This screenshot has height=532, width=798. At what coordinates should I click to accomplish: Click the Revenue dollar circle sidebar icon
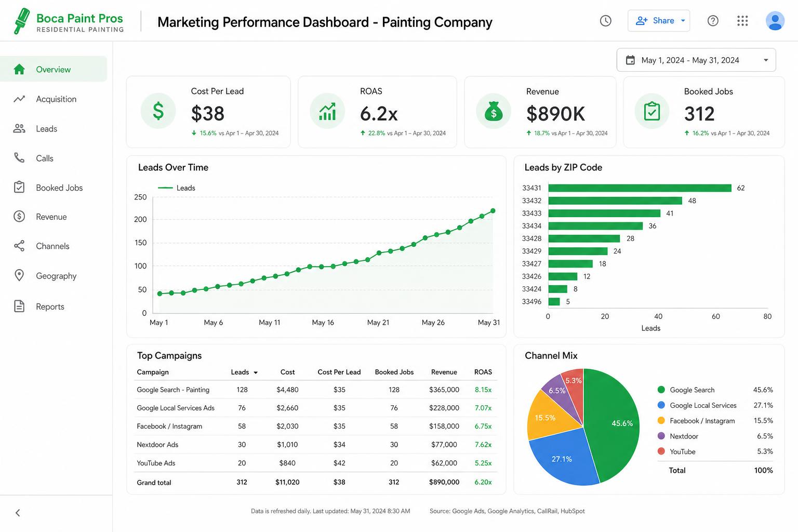pos(19,217)
